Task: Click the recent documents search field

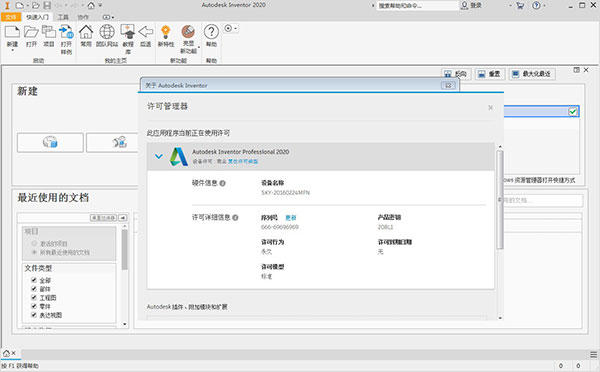Action: 543,200
